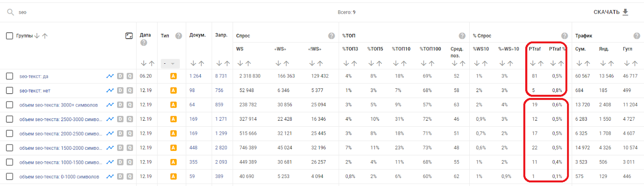Open the help icon beside Тип header

pos(179,36)
